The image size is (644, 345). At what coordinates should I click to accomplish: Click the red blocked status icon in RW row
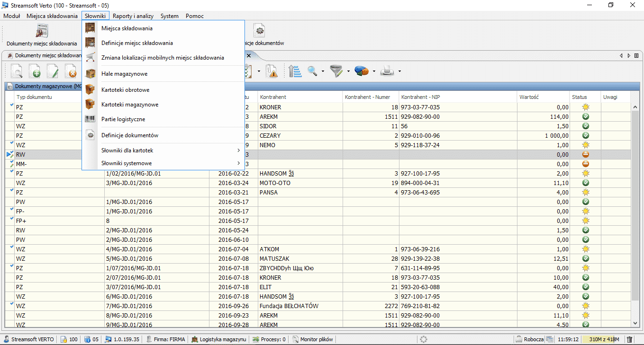point(585,155)
